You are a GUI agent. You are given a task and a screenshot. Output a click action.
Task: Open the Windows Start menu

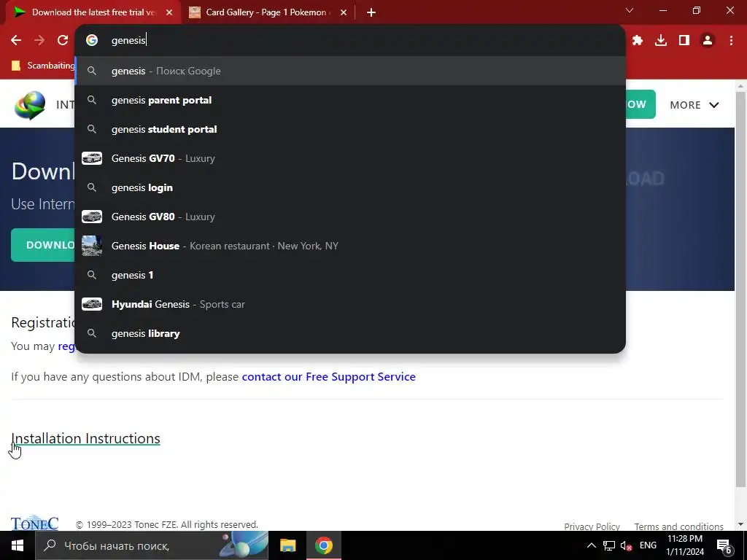pos(18,545)
